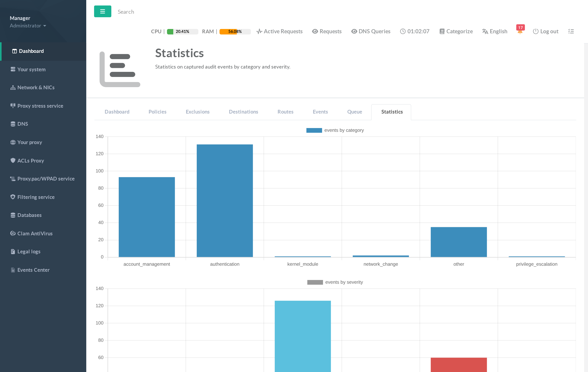The image size is (588, 372).
Task: Click the kernel_module axis label
Action: (303, 264)
